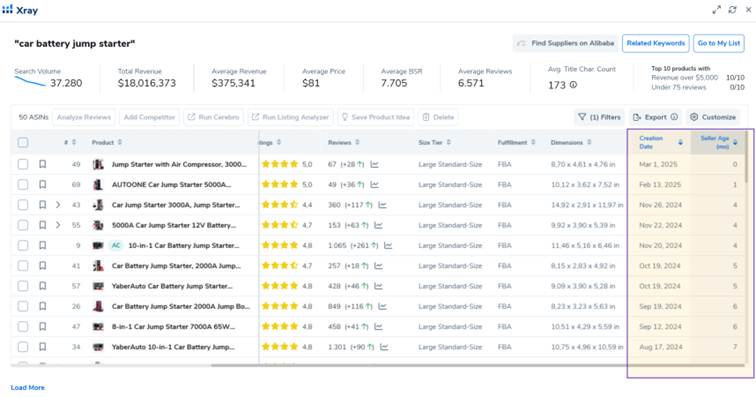Toggle the select-all checkbox in table header
The image size is (756, 397).
pyautogui.click(x=23, y=142)
